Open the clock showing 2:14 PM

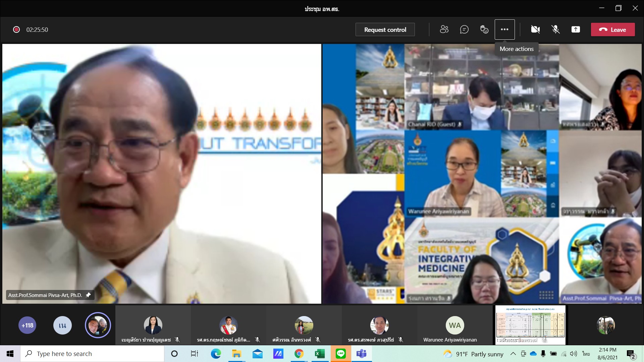[x=607, y=354]
